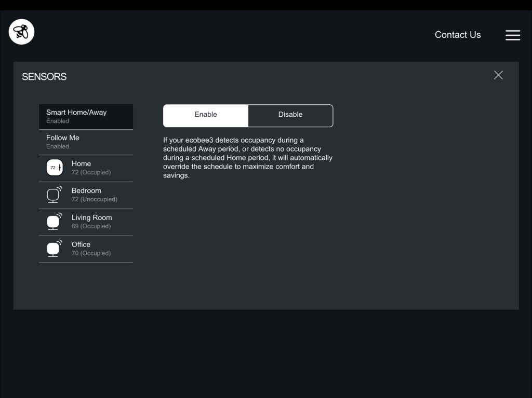Select the Home label in the list
This screenshot has height=398, width=532.
coord(81,163)
